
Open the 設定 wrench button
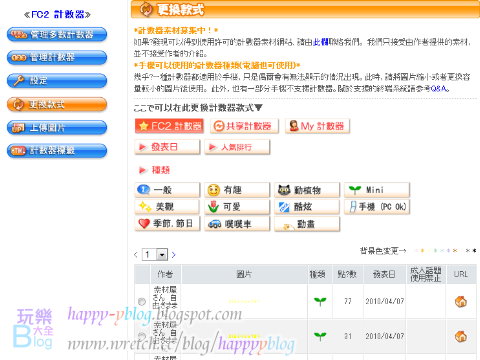click(57, 81)
